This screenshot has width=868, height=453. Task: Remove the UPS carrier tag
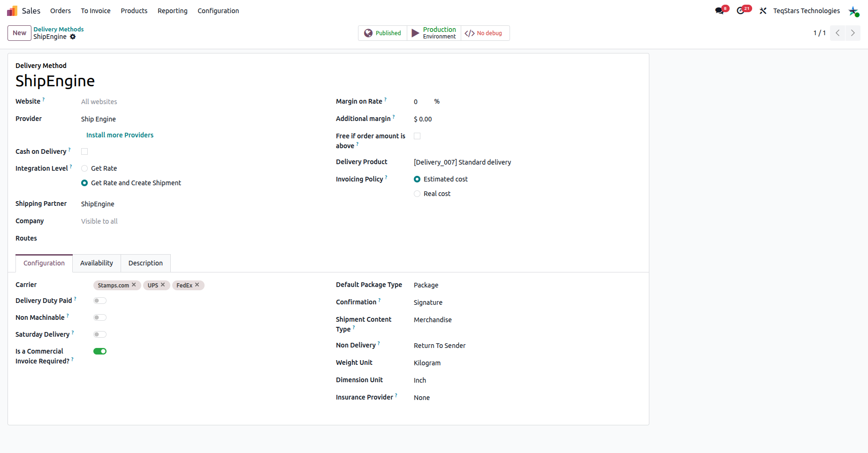tap(163, 285)
